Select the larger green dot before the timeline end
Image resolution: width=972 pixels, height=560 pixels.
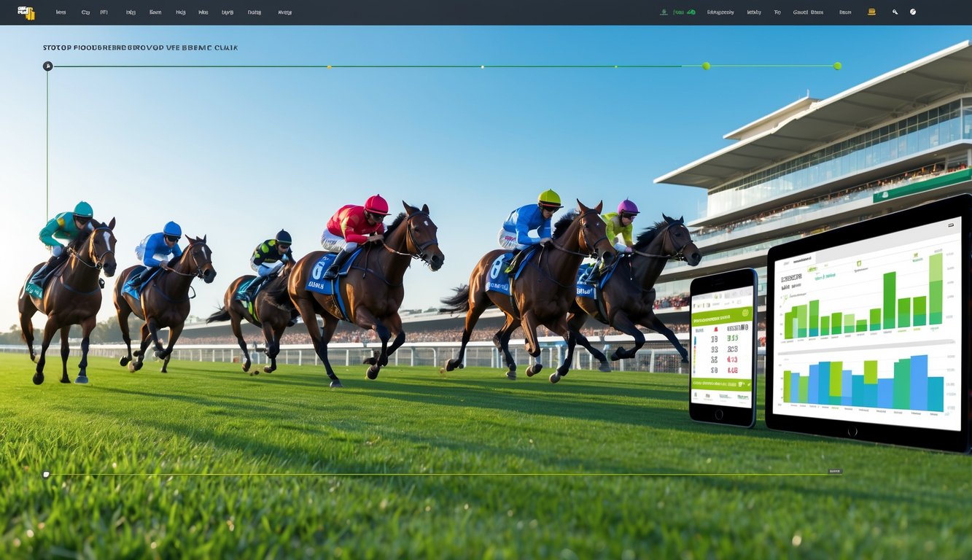706,66
